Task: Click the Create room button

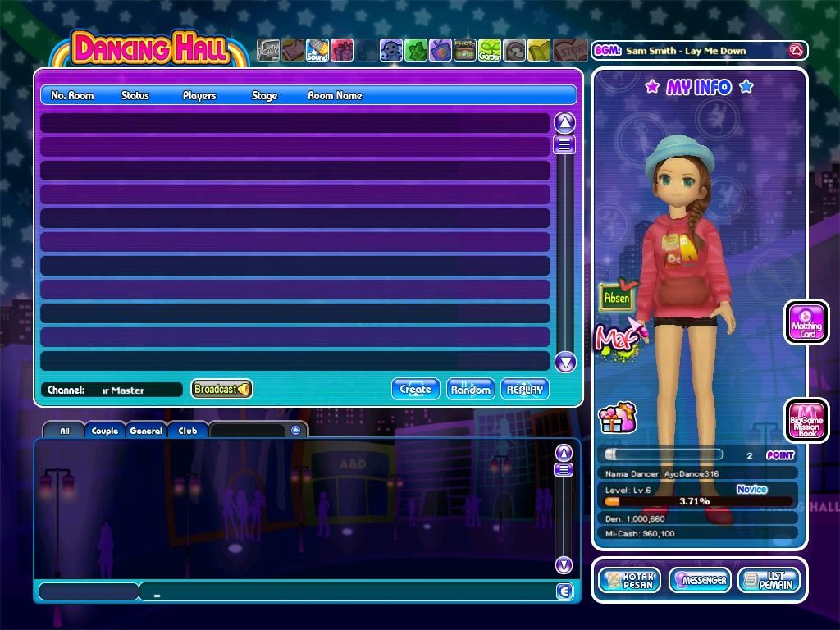Action: [x=415, y=390]
